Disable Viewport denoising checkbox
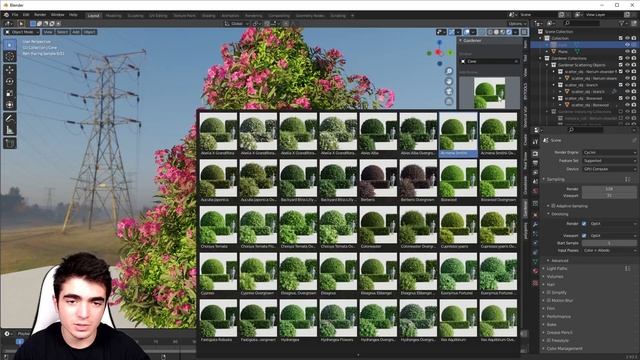 [584, 236]
